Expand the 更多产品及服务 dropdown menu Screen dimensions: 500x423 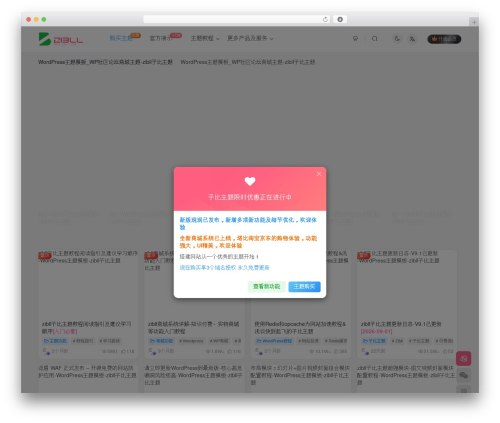(250, 38)
